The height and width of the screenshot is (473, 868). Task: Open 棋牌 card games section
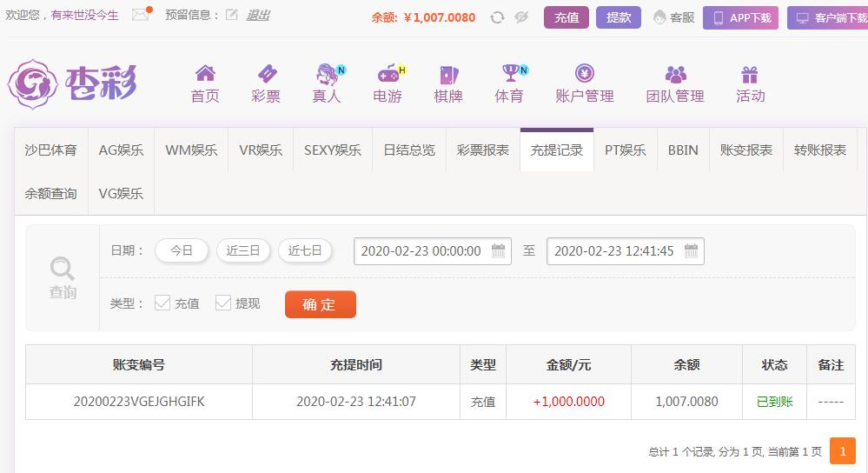447,84
